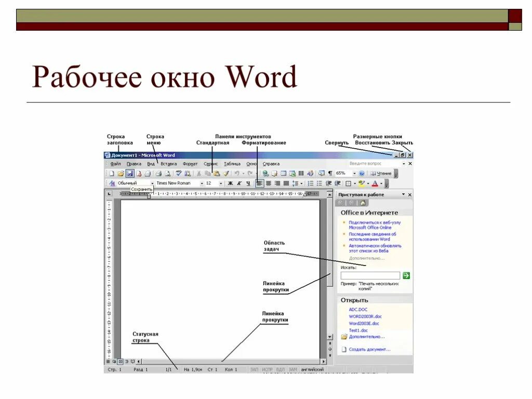Toggle align right paragraph button
Viewport: 532px width, 399px height.
277,183
